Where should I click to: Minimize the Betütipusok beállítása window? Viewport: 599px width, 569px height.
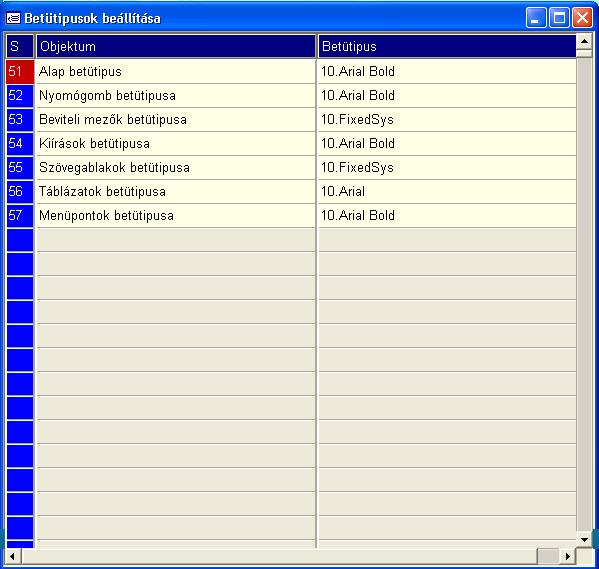pyautogui.click(x=536, y=18)
